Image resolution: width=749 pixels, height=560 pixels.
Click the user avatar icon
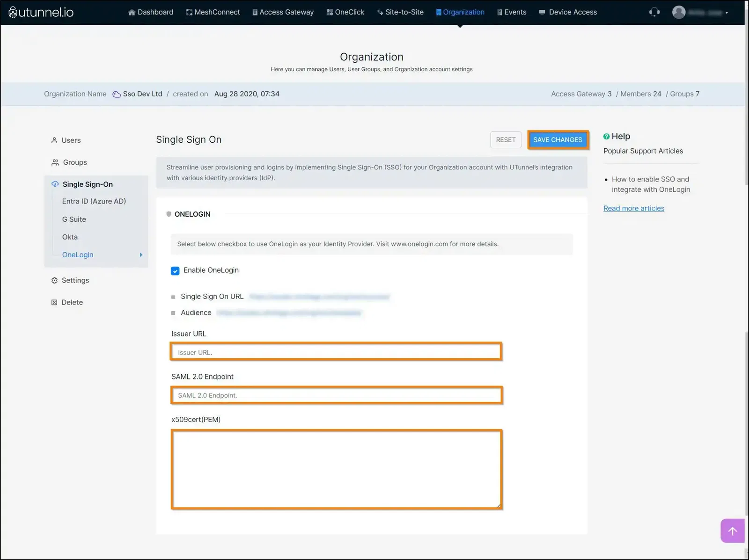[679, 12]
